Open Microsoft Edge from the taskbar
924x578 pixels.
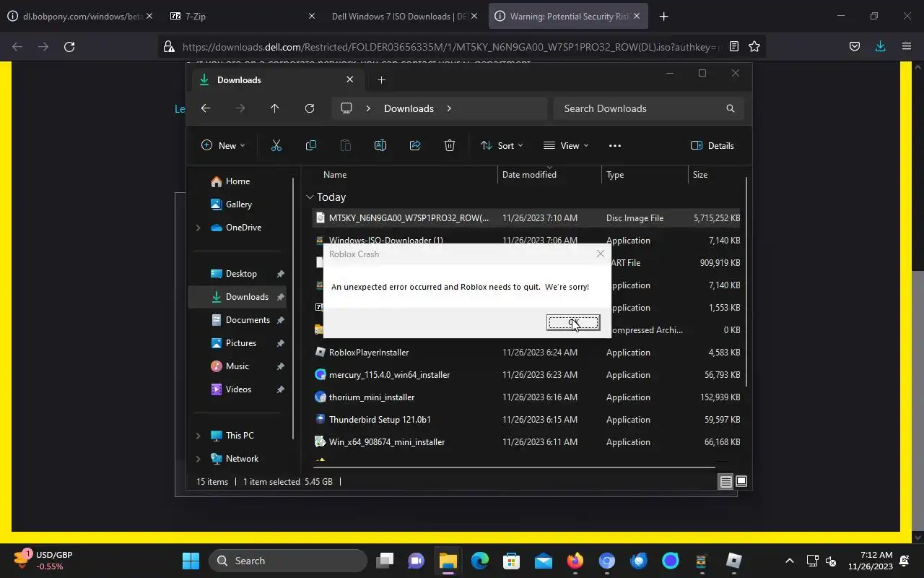tap(479, 561)
